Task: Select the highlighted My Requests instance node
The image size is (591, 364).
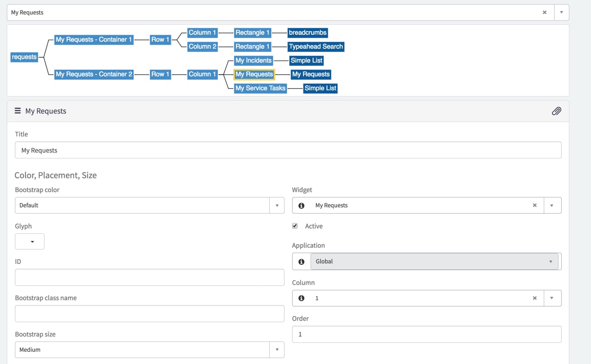Action: [x=254, y=74]
